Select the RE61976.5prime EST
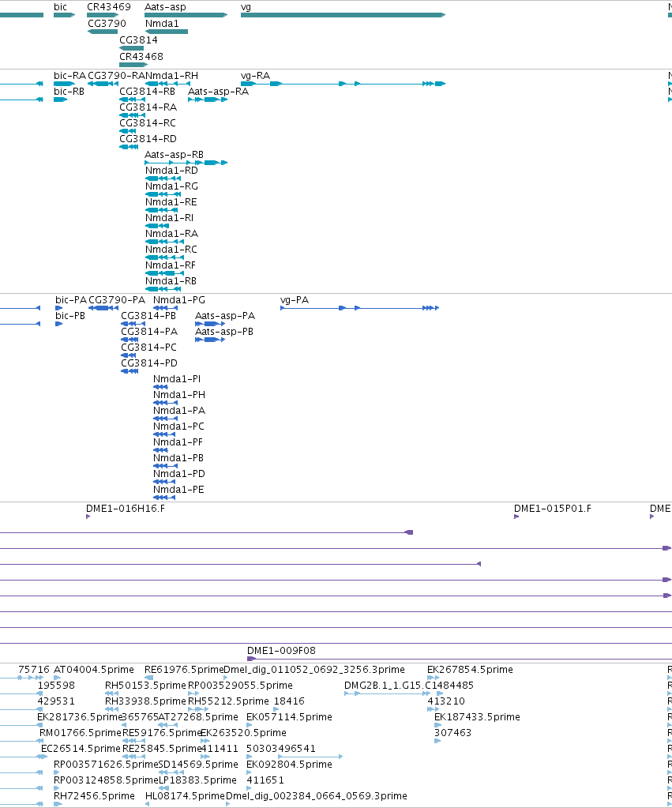672x808 pixels. point(148,678)
